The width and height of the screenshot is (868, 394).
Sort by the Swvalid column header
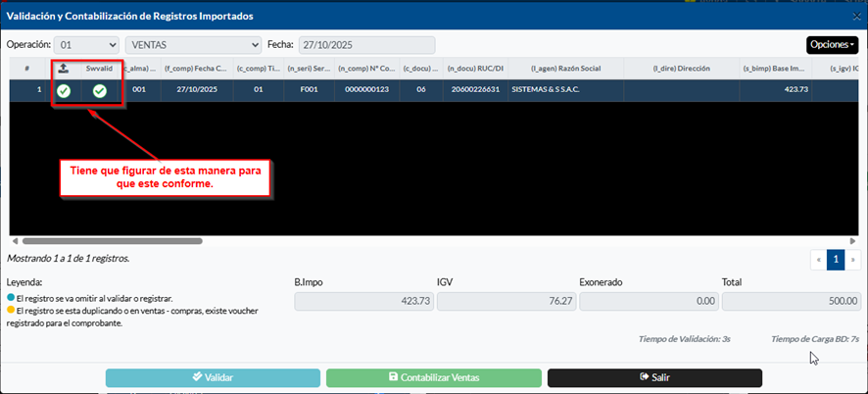point(100,68)
